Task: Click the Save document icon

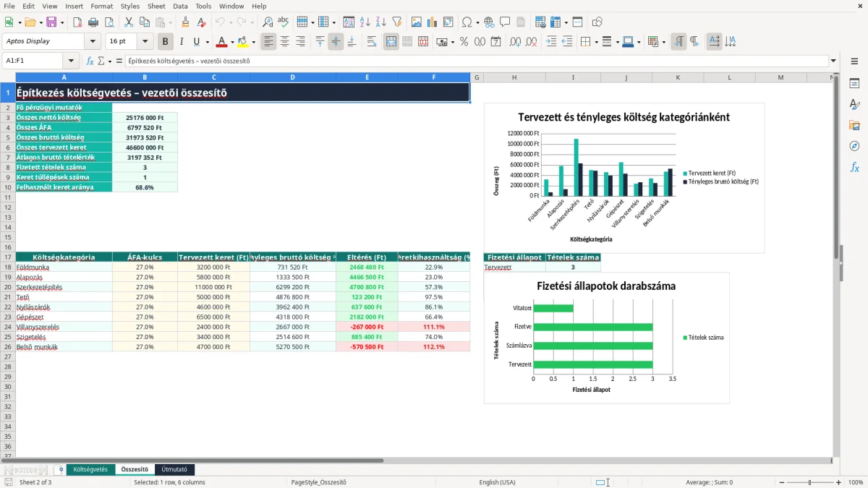Action: (51, 22)
